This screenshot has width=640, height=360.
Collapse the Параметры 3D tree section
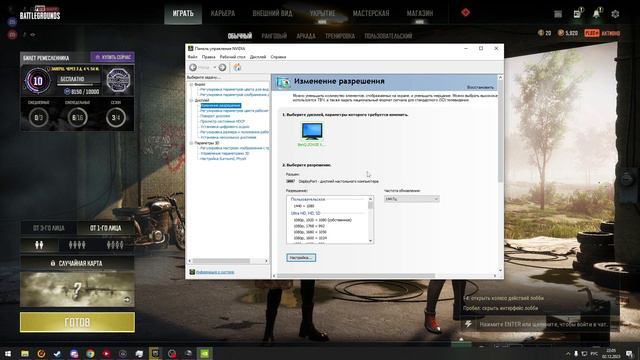click(x=191, y=143)
